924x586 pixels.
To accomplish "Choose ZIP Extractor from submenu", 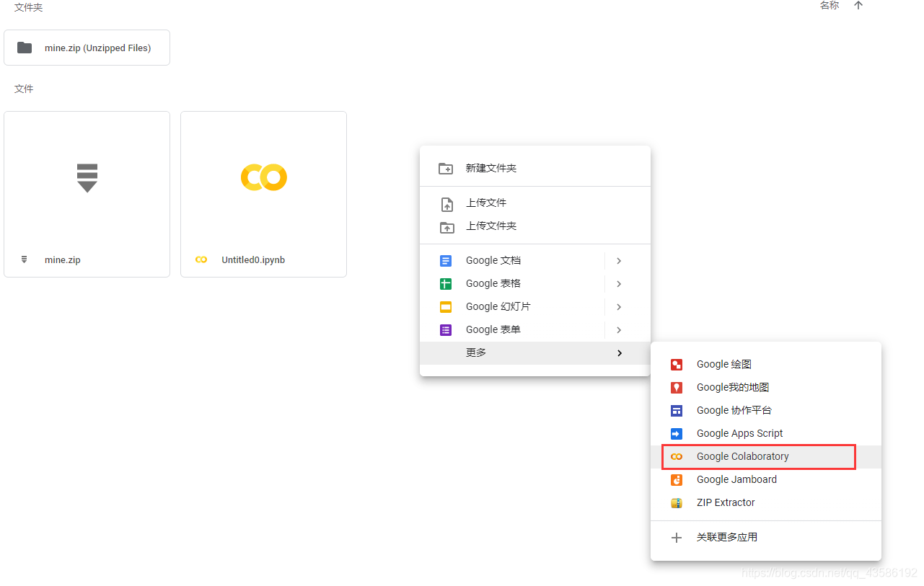I will click(766, 503).
